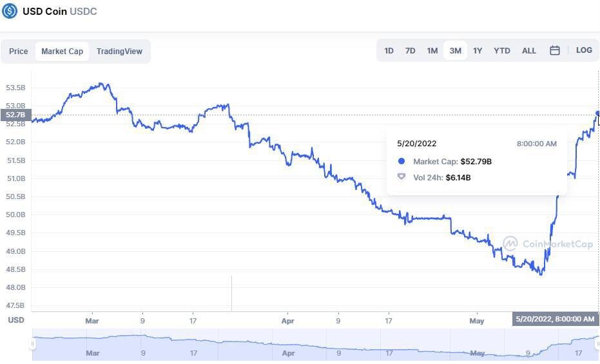
Task: Set chart range to 1D
Action: (389, 50)
